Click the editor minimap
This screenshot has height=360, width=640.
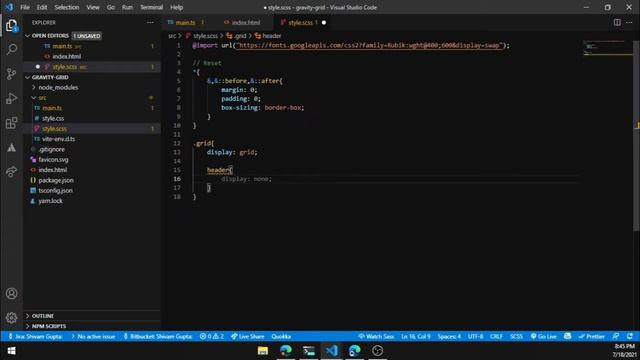point(607,48)
